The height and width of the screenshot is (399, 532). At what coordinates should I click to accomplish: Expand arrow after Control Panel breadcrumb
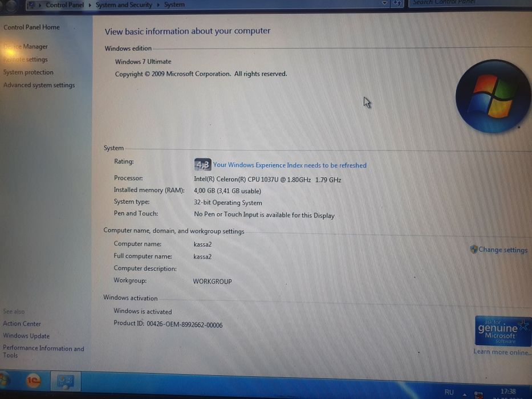coord(90,5)
